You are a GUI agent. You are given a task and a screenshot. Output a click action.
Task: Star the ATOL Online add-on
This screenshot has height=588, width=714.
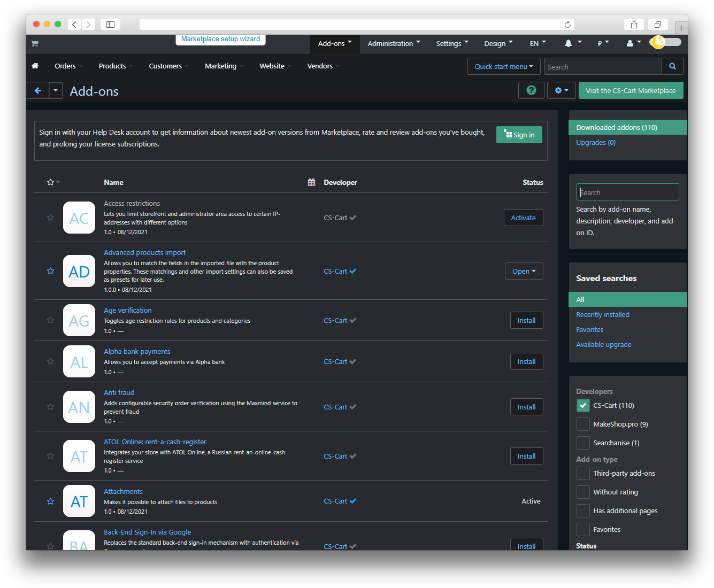(x=50, y=456)
